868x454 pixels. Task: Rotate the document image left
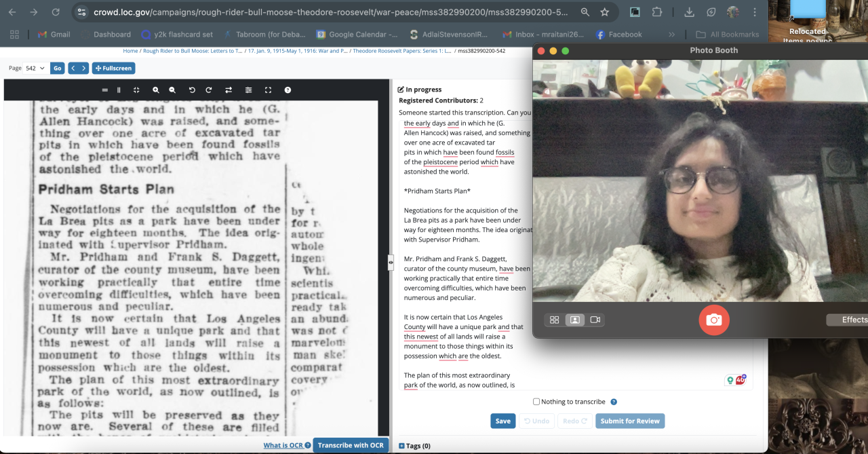click(x=192, y=90)
